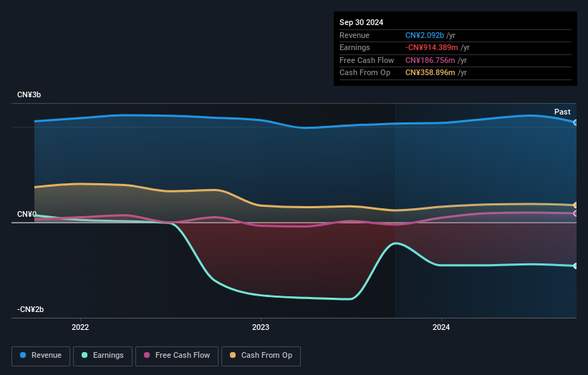
Task: Click the Sep 30 2024 tooltip date
Action: [361, 22]
